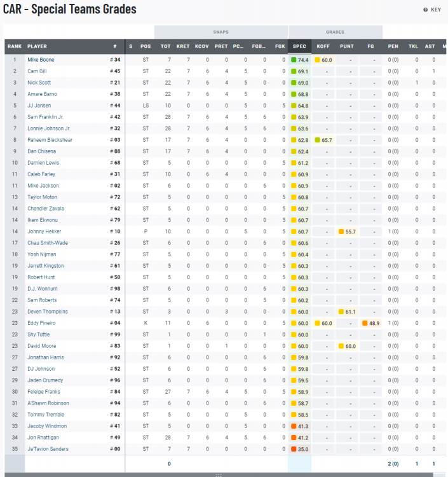Sort by the TOT snaps column

tap(165, 46)
